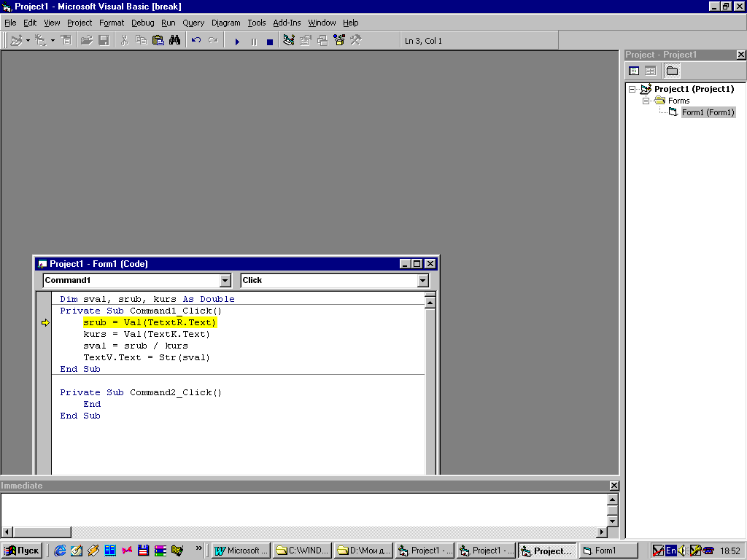The image size is (747, 560).
Task: Open the Click procedure dropdown
Action: click(422, 281)
